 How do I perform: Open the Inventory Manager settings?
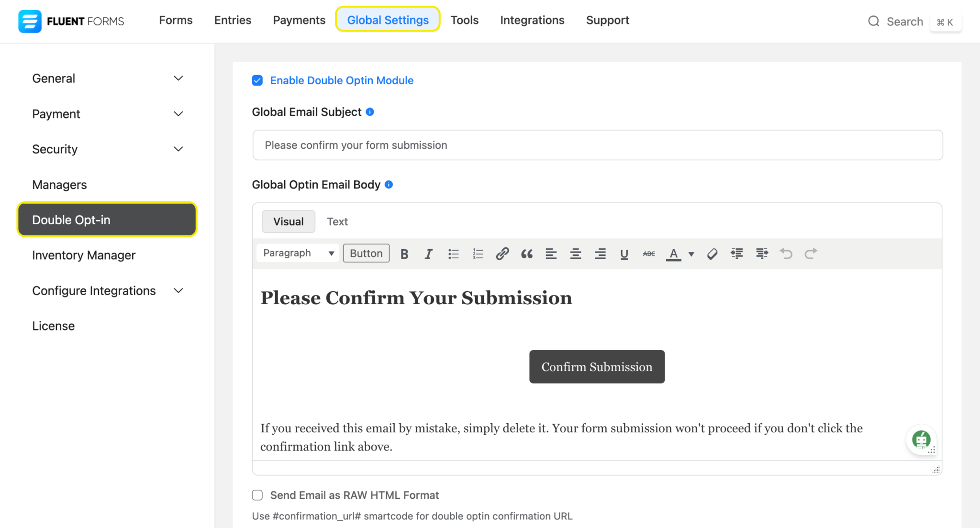pos(84,255)
